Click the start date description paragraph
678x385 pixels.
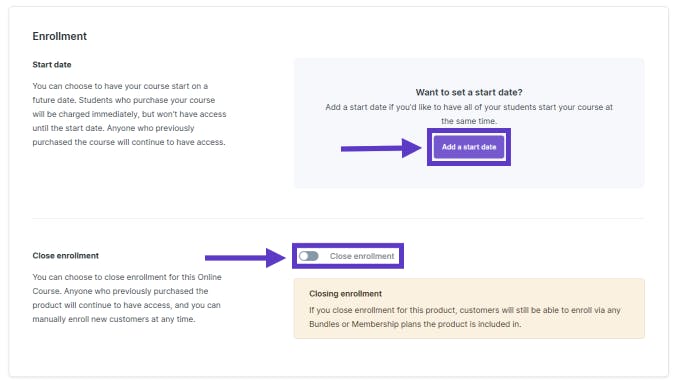coord(129,114)
